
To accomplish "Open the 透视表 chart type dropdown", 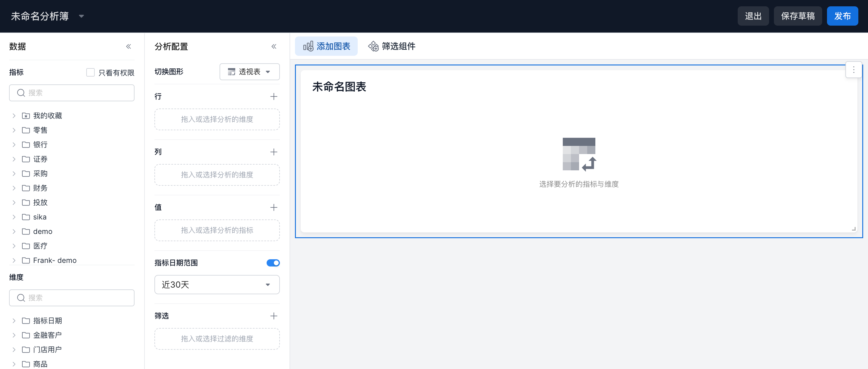I will click(249, 72).
